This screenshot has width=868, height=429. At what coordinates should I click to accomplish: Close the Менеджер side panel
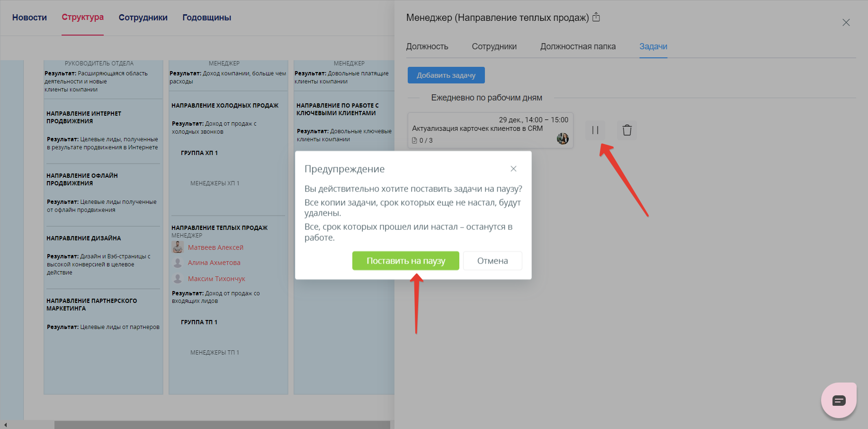click(x=846, y=23)
